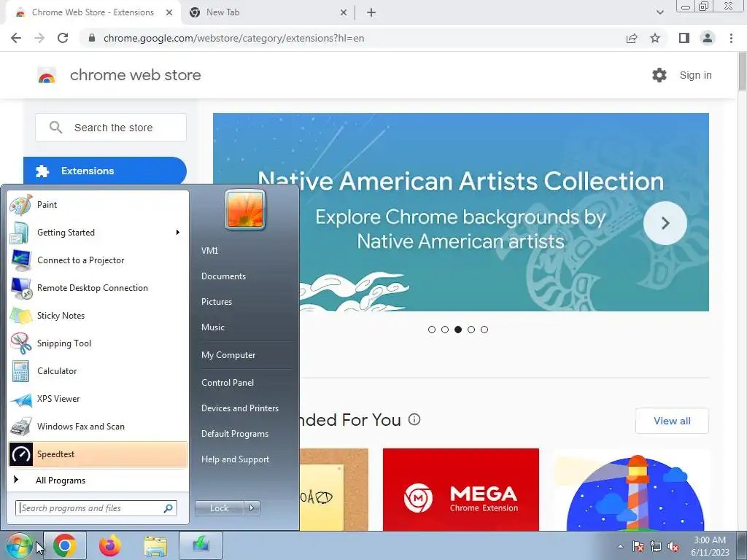This screenshot has width=747, height=560.
Task: Open the Getting Started icon
Action: (x=20, y=233)
